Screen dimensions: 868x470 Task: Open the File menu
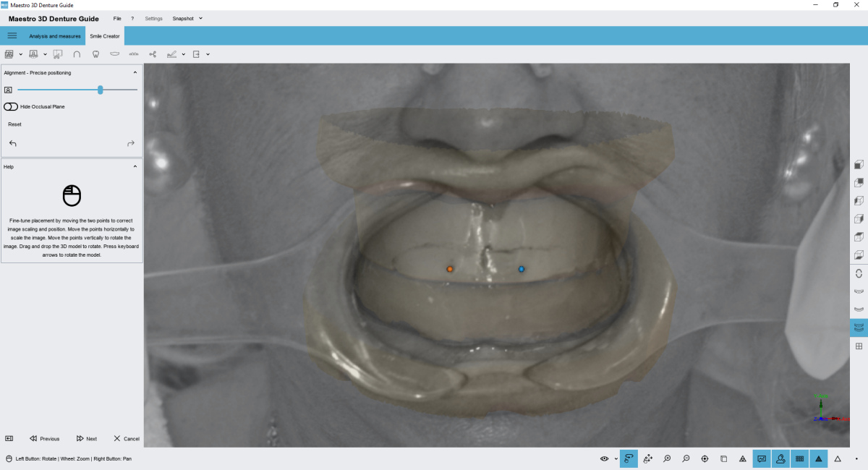pyautogui.click(x=117, y=18)
